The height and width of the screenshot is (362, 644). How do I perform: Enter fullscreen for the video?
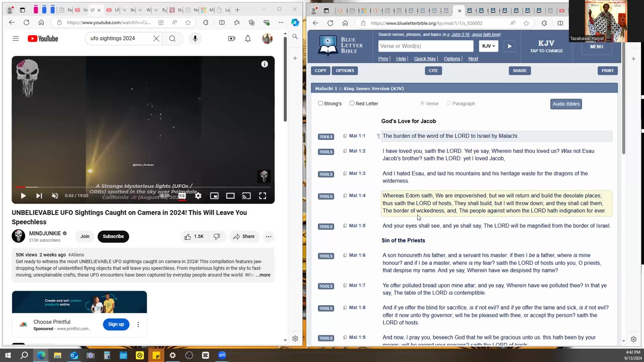click(x=263, y=196)
